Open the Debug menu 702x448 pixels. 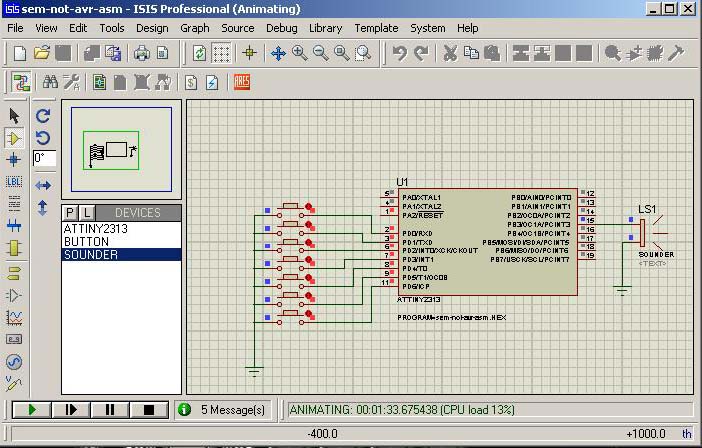(x=282, y=28)
